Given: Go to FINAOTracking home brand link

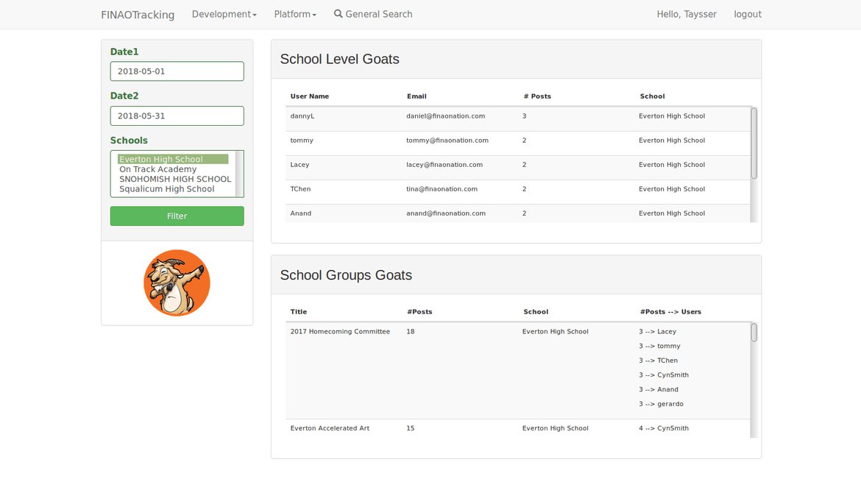Looking at the screenshot, I should tap(138, 15).
